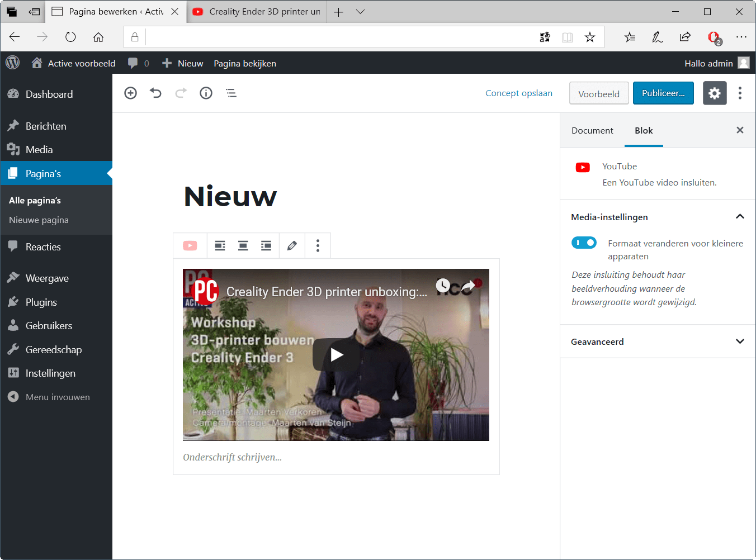The height and width of the screenshot is (560, 756).
Task: Expand the Geavanceerd panel
Action: (658, 341)
